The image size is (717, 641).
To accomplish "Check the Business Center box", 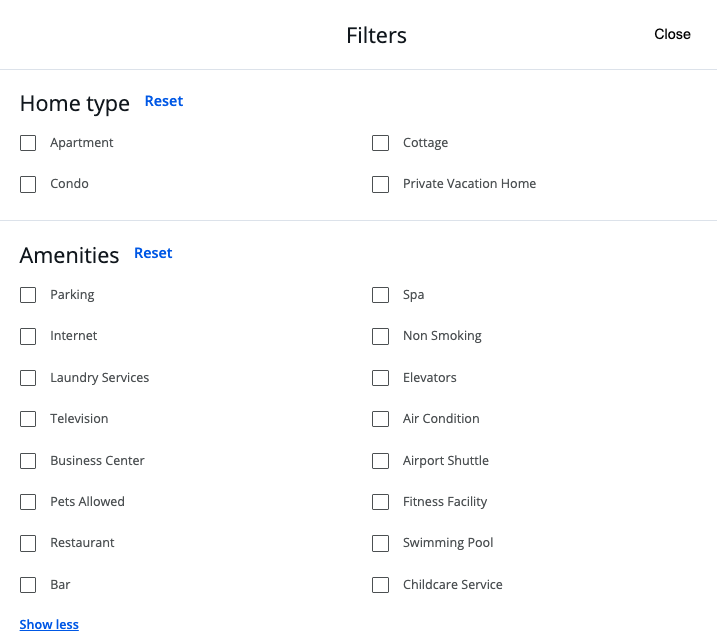I will (28, 461).
